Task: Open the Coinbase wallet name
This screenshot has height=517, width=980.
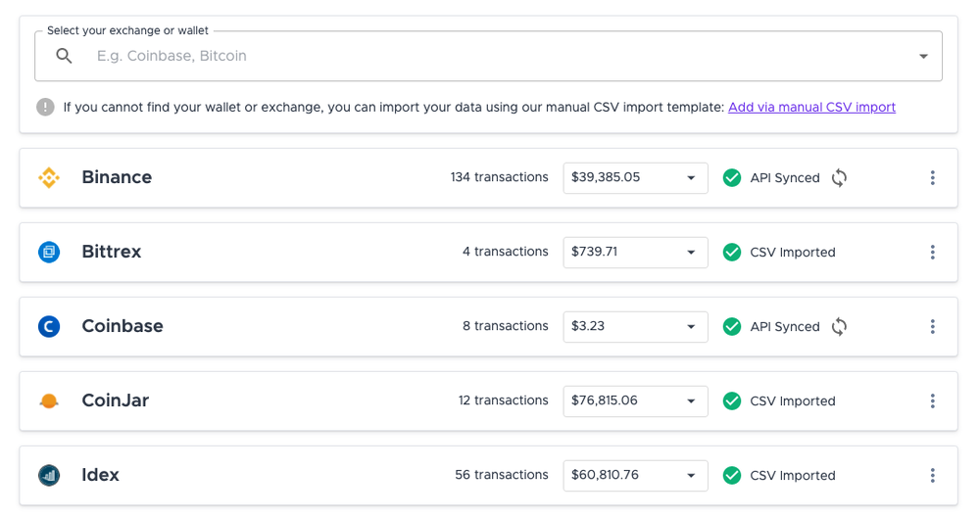Action: point(122,326)
